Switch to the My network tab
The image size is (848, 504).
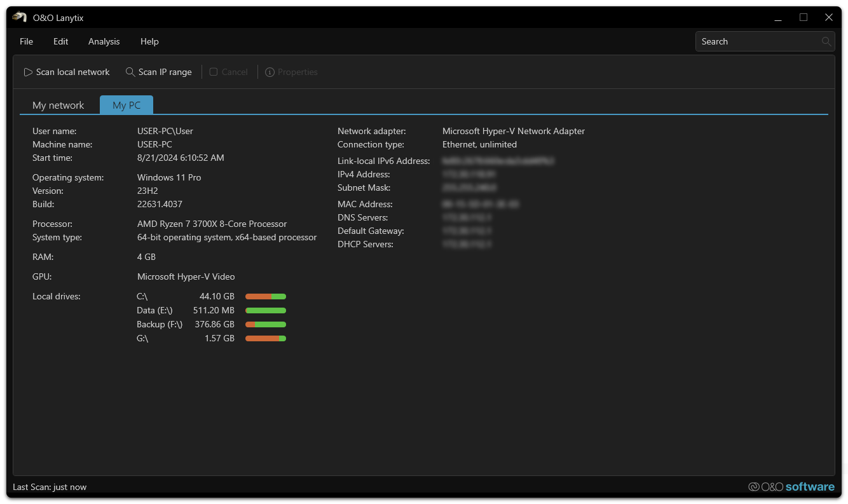click(x=58, y=106)
